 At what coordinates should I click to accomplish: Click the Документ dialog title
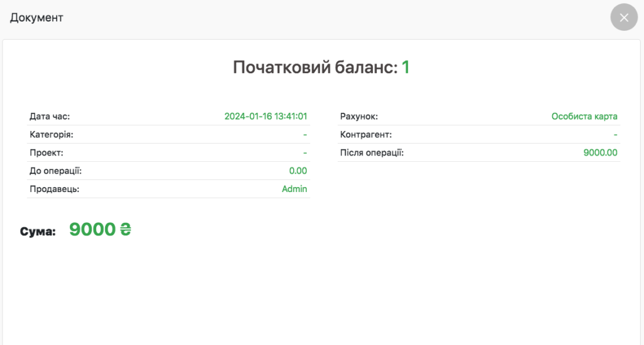pos(36,18)
